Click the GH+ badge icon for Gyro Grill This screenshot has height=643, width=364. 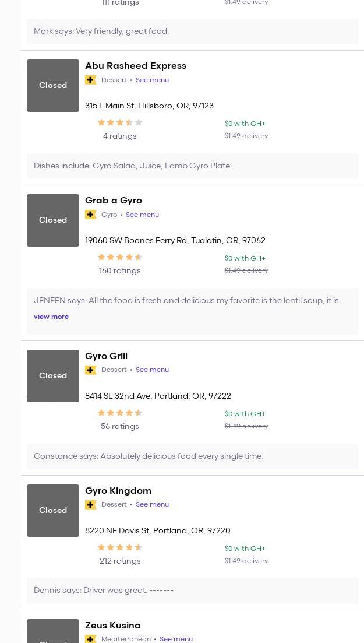point(90,370)
